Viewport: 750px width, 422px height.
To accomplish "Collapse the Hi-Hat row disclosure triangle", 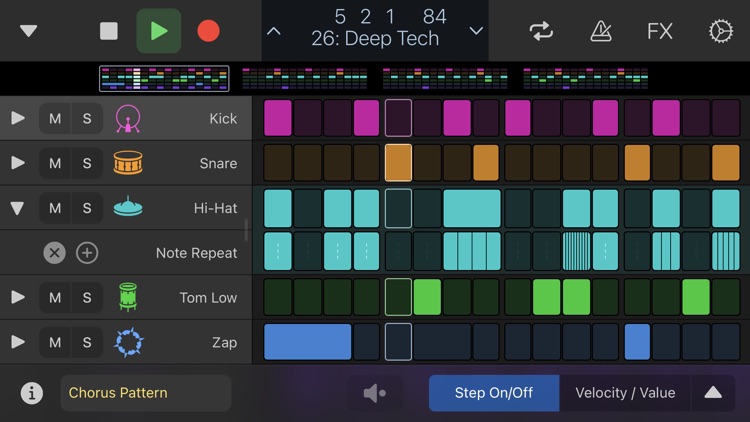I will (17, 208).
